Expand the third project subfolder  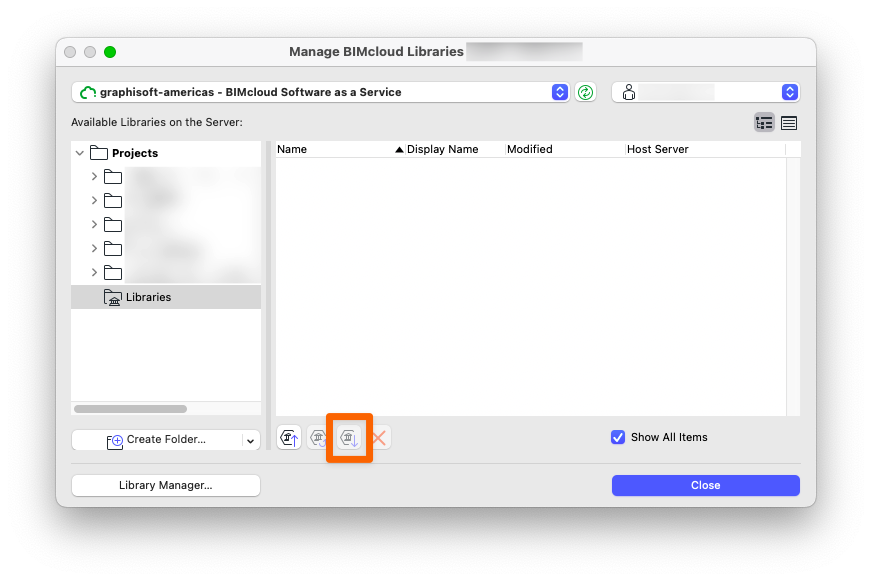94,225
